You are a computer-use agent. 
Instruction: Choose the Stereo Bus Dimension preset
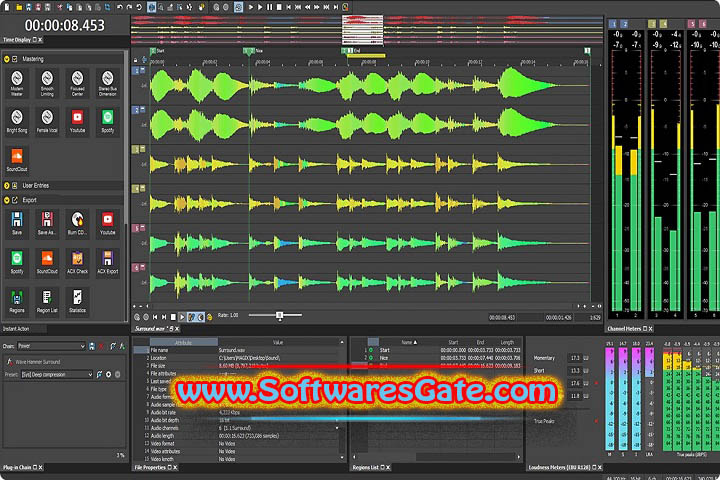107,83
